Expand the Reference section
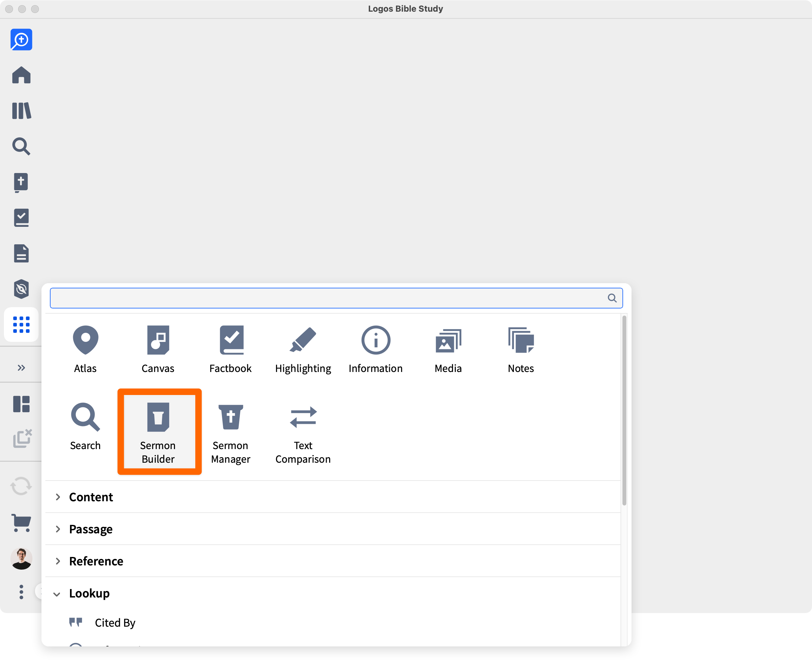 pos(96,561)
